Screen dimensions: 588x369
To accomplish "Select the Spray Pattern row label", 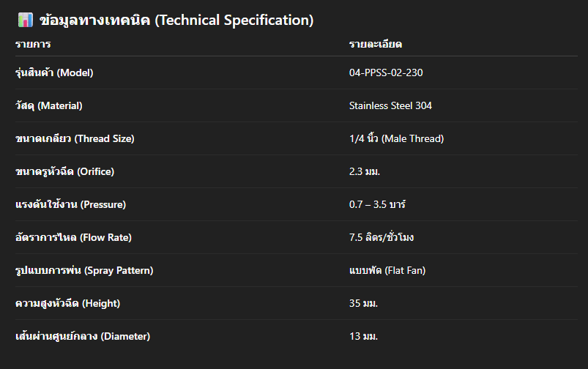I will 84,270.
